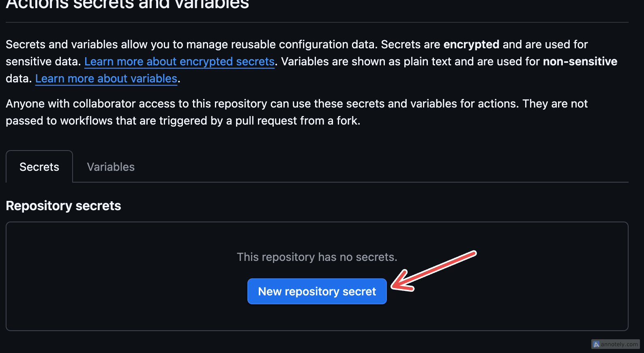This screenshot has width=644, height=353.
Task: Click This repository has no secrets text
Action: pyautogui.click(x=317, y=257)
